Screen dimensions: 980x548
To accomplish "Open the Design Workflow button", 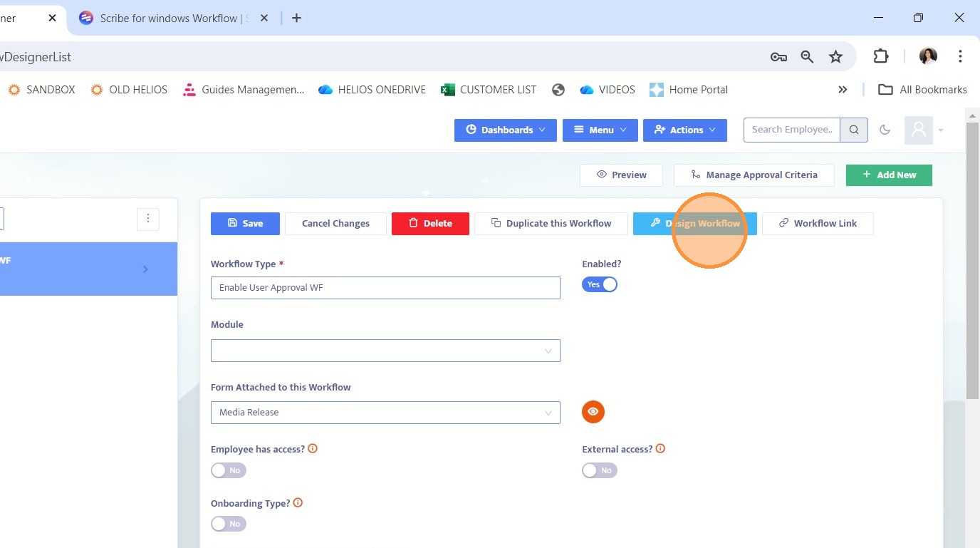I will click(695, 223).
